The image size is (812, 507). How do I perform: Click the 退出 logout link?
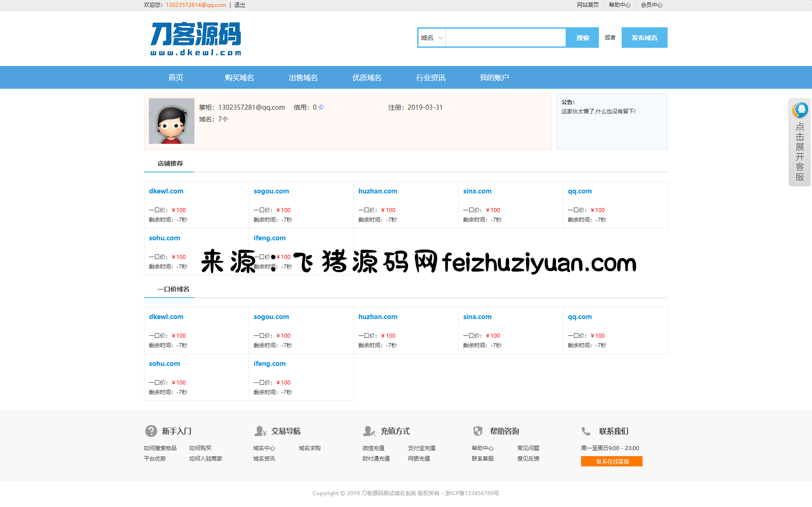pos(240,5)
